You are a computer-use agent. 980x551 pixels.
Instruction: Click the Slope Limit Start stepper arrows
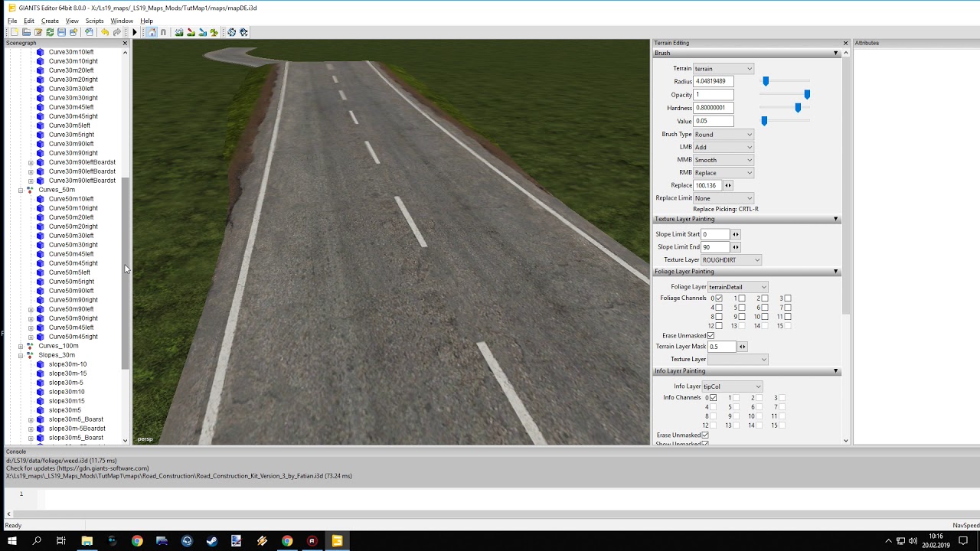pos(736,234)
